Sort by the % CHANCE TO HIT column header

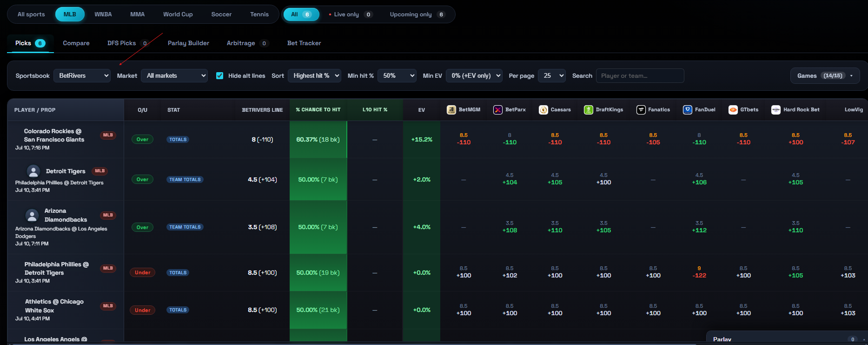click(318, 110)
